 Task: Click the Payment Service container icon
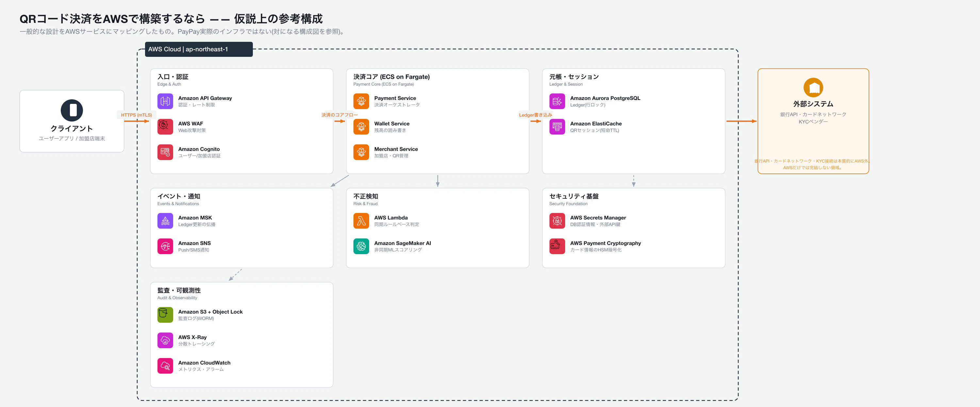pos(361,101)
